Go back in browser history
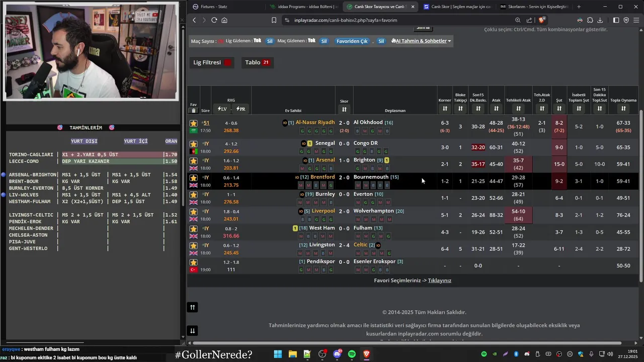This screenshot has height=362, width=644. 194,20
